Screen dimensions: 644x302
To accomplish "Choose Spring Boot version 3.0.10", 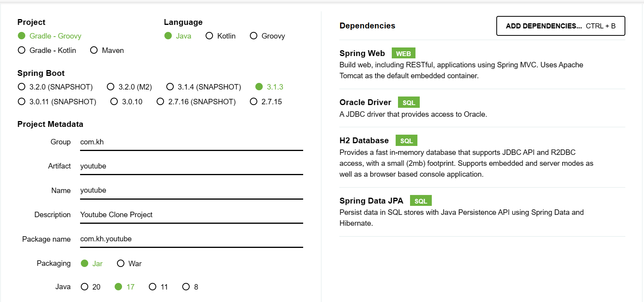I will pyautogui.click(x=114, y=102).
